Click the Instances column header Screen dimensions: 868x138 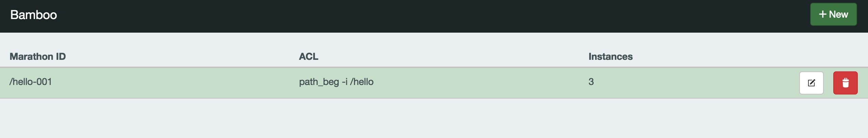point(610,56)
